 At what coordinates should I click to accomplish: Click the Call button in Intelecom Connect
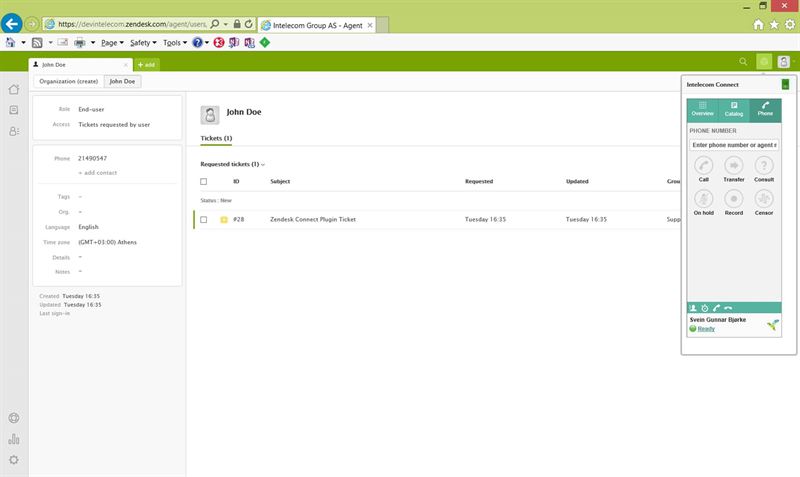pos(704,165)
